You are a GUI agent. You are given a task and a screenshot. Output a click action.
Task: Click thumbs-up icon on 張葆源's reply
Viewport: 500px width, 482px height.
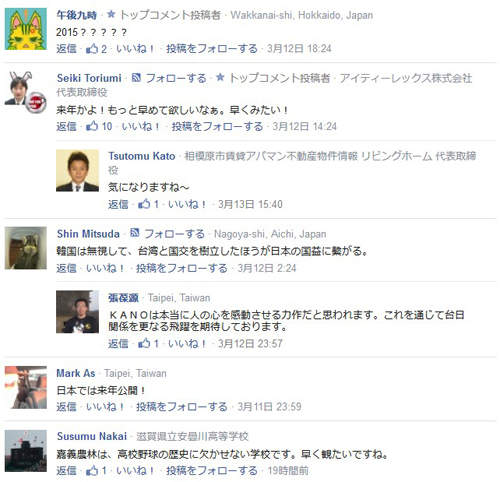click(x=144, y=343)
